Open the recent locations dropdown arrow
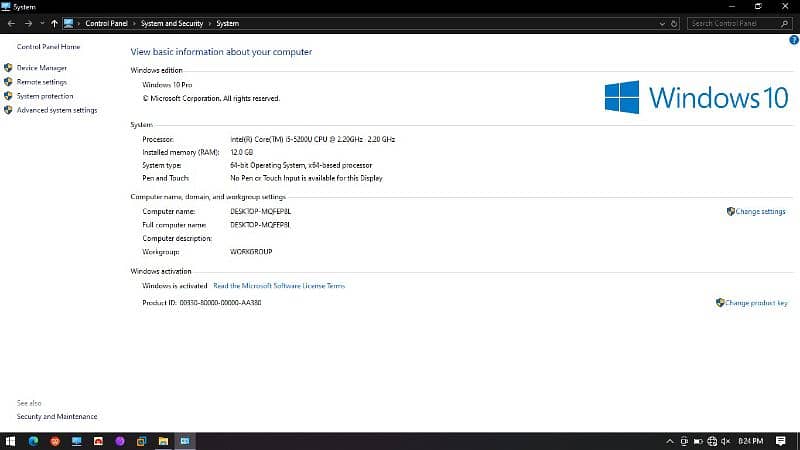The image size is (800, 450). [40, 23]
